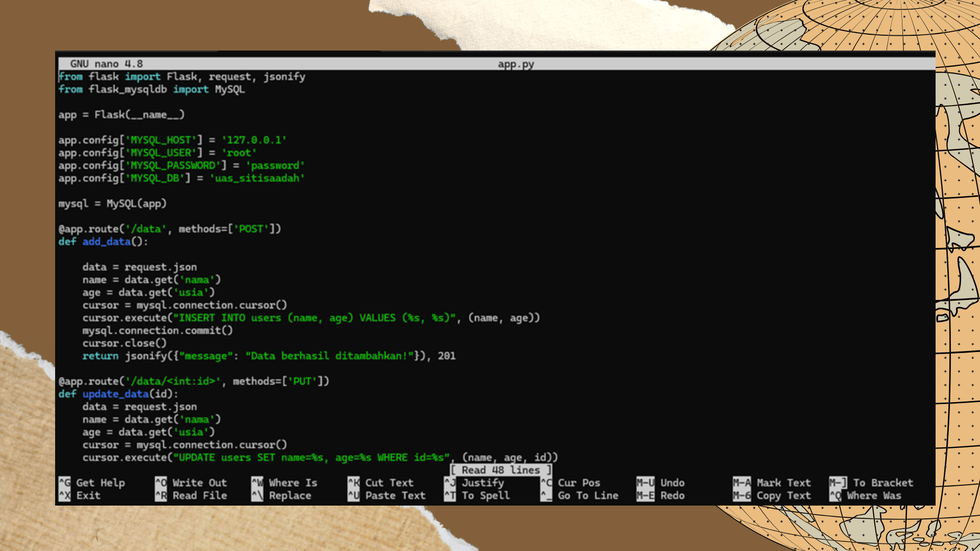Click the app.py filename in title bar
Viewport: 980px width, 551px height.
point(516,64)
